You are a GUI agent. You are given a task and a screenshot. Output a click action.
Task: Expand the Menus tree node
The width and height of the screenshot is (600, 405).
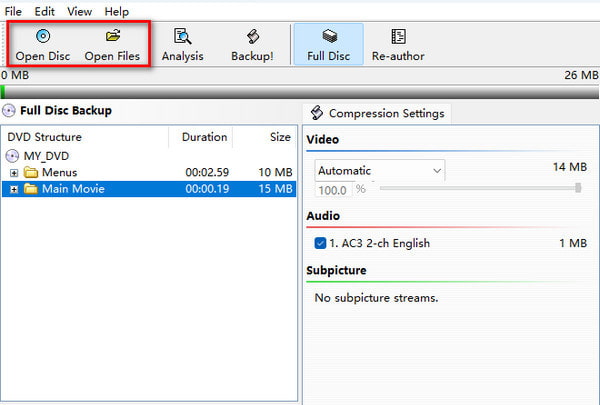14,173
